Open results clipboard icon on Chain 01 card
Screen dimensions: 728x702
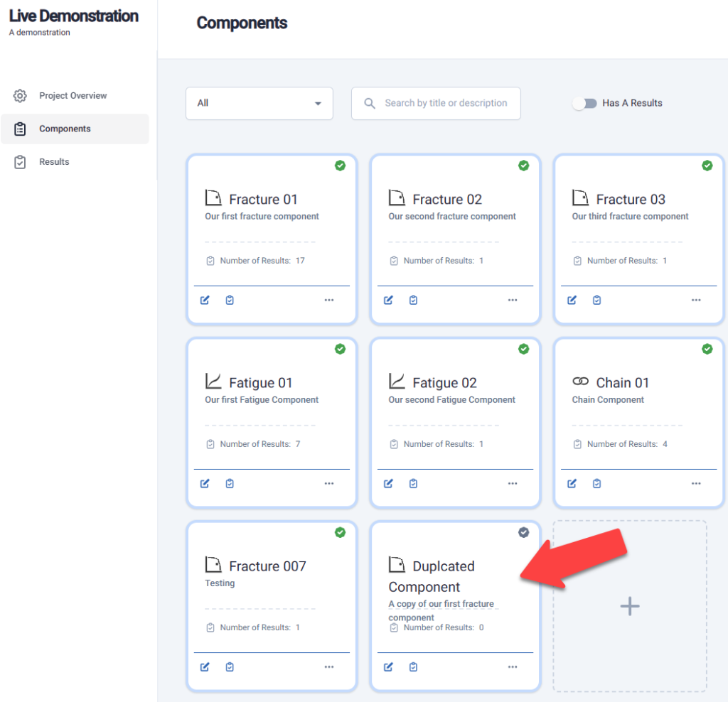[596, 483]
